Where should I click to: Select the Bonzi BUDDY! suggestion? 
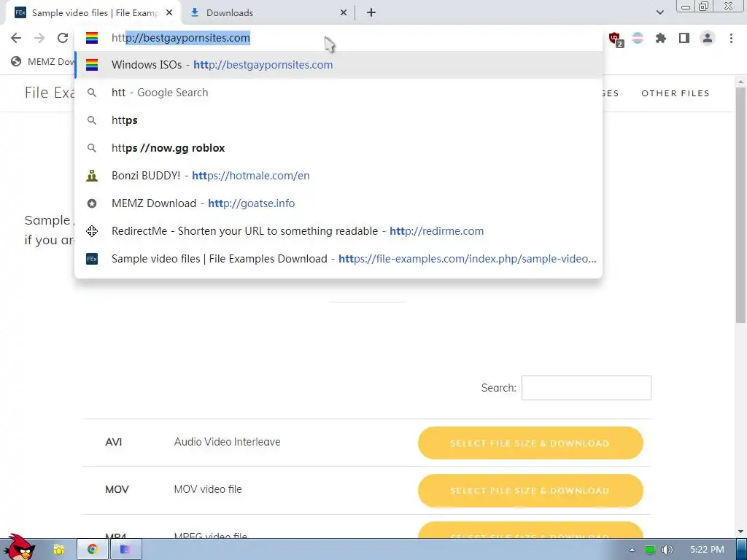pos(338,175)
